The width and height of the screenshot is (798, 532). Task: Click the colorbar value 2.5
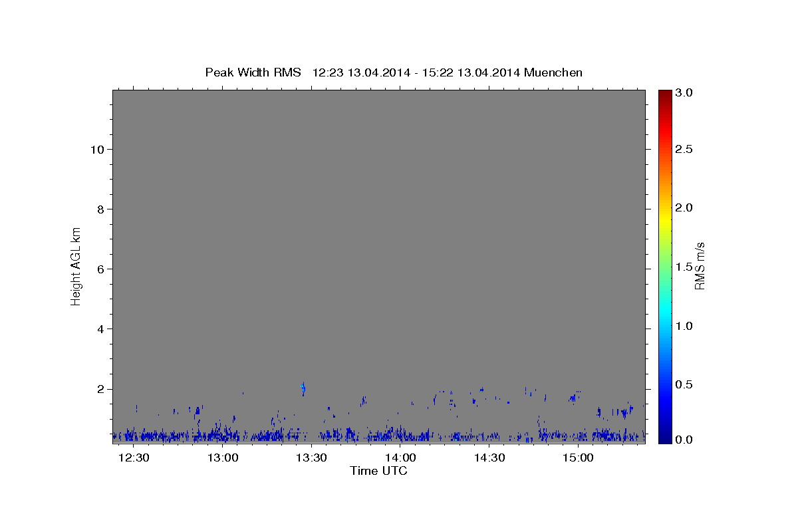click(684, 150)
